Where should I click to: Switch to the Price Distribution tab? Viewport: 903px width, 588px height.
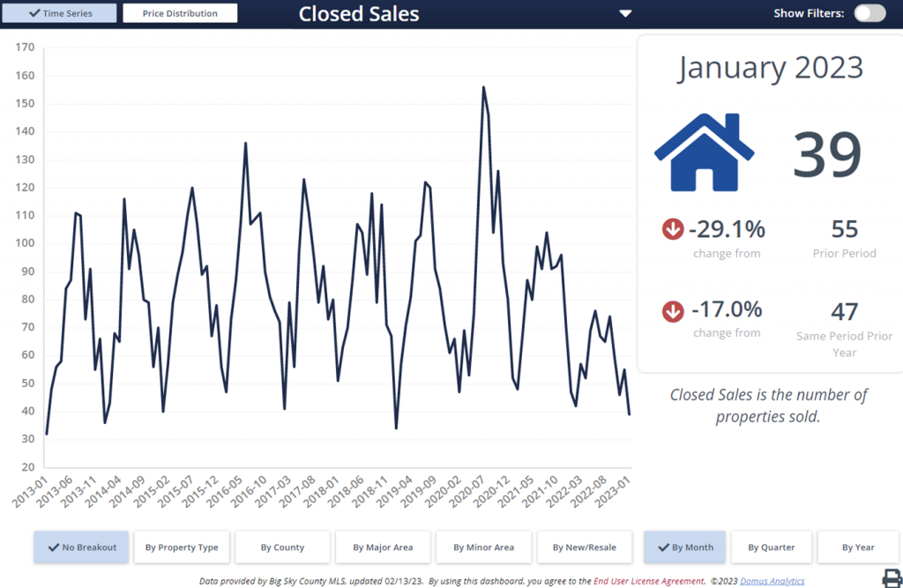(180, 12)
